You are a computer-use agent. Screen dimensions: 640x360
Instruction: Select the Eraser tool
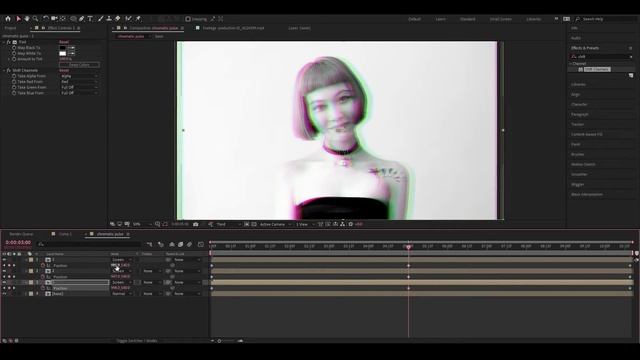[x=118, y=19]
